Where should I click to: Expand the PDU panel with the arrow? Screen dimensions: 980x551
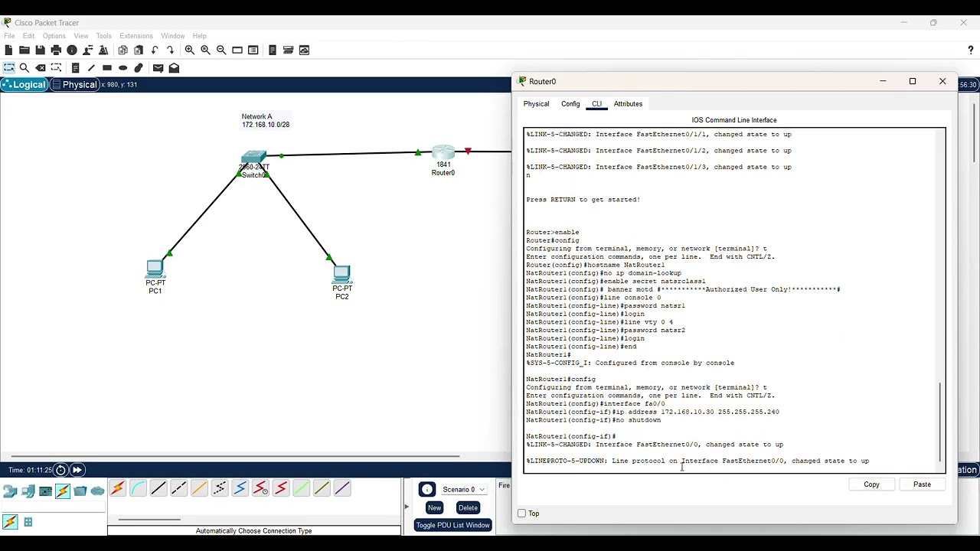[x=407, y=507]
